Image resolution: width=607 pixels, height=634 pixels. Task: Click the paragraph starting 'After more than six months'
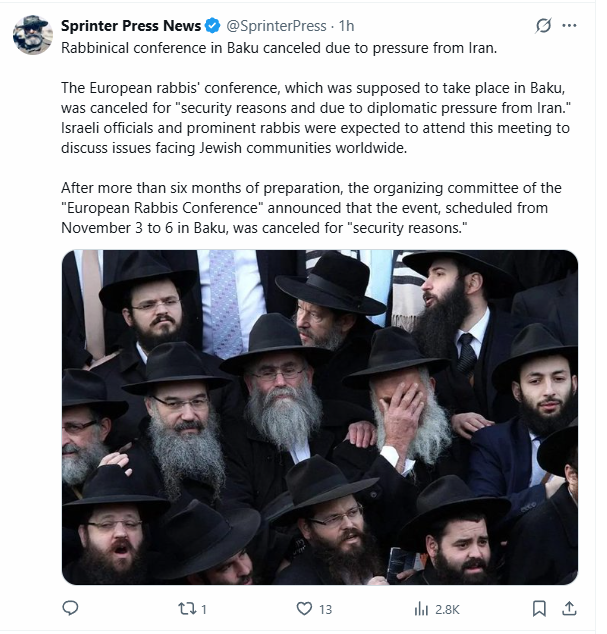[x=311, y=208]
